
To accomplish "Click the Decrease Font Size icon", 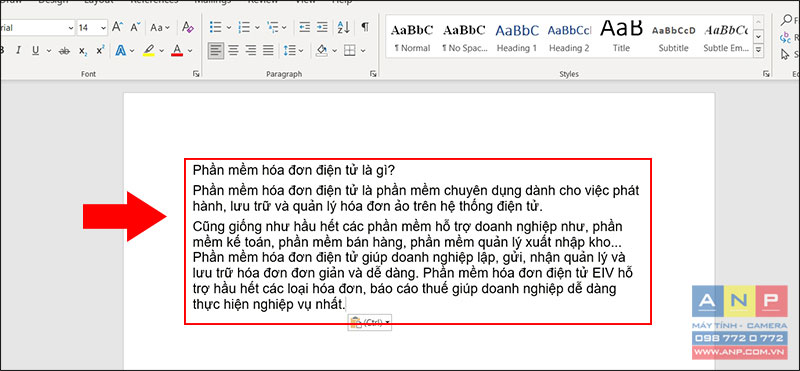I will 135,28.
